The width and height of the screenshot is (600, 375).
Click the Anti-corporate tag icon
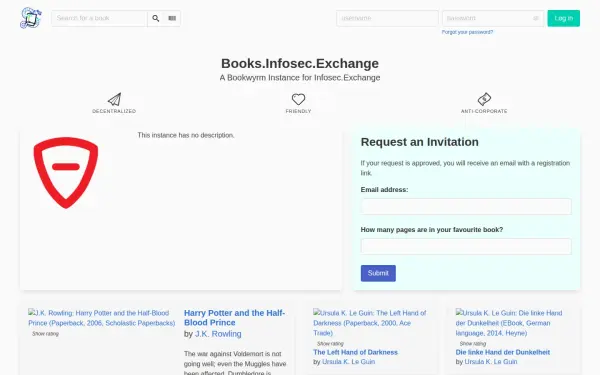(484, 99)
